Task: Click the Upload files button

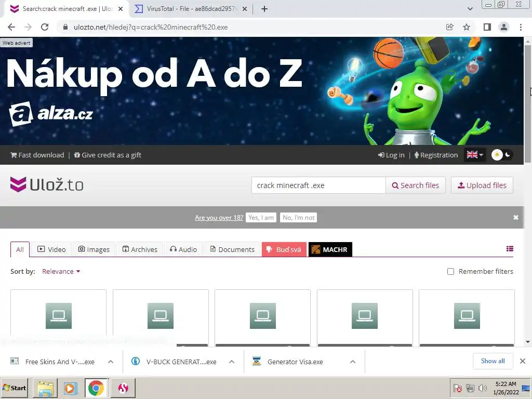Action: tap(482, 185)
